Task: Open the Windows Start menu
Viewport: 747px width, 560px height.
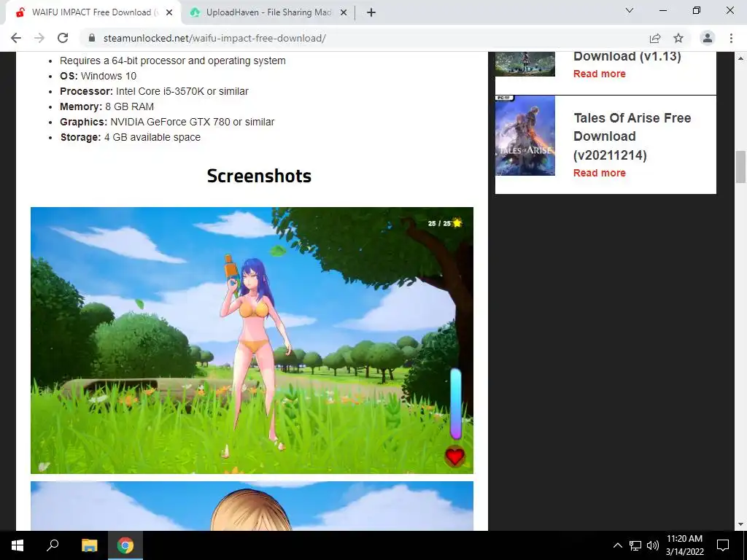Action: coord(18,545)
